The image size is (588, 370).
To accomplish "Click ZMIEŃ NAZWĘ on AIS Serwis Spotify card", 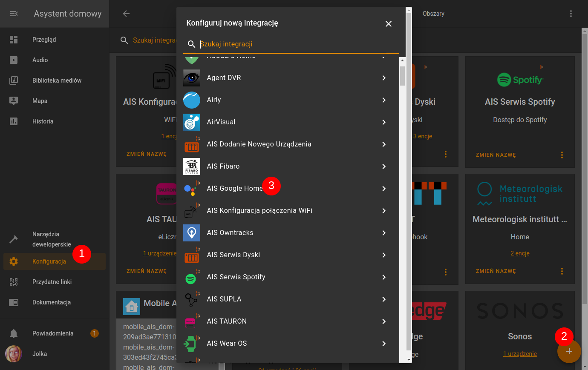I will (496, 155).
